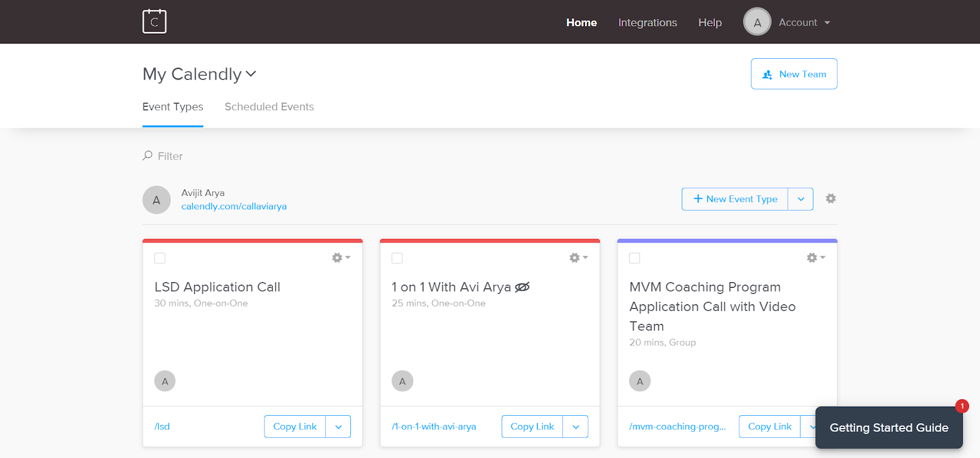Screen dimensions: 980x458
Task: Open gear menu on MVM Coaching Program card
Action: pos(816,258)
